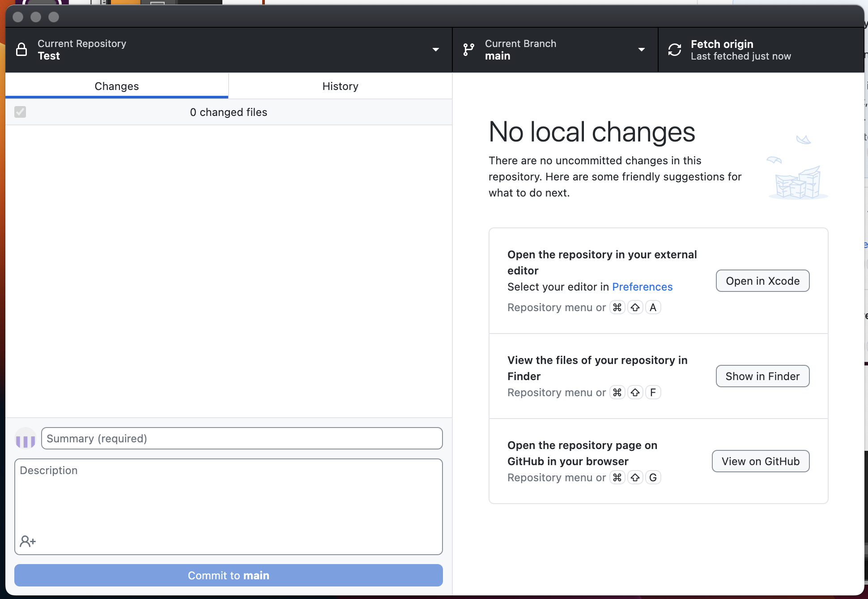This screenshot has width=868, height=599.
Task: Switch to the History tab
Action: pyautogui.click(x=340, y=86)
